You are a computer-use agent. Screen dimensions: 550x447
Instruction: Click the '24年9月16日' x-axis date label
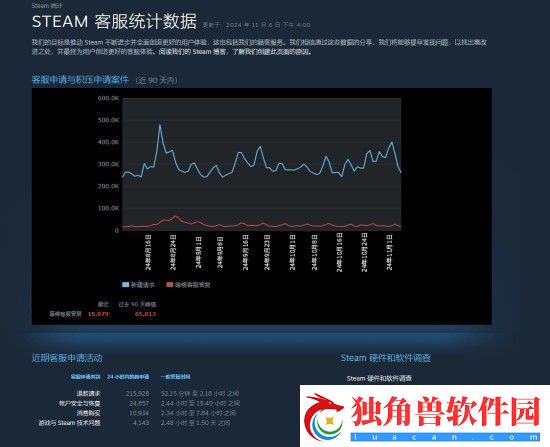[x=246, y=252]
